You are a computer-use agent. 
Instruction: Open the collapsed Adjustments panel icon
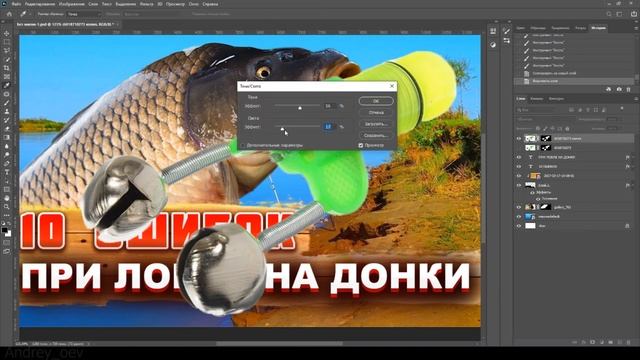(x=493, y=44)
